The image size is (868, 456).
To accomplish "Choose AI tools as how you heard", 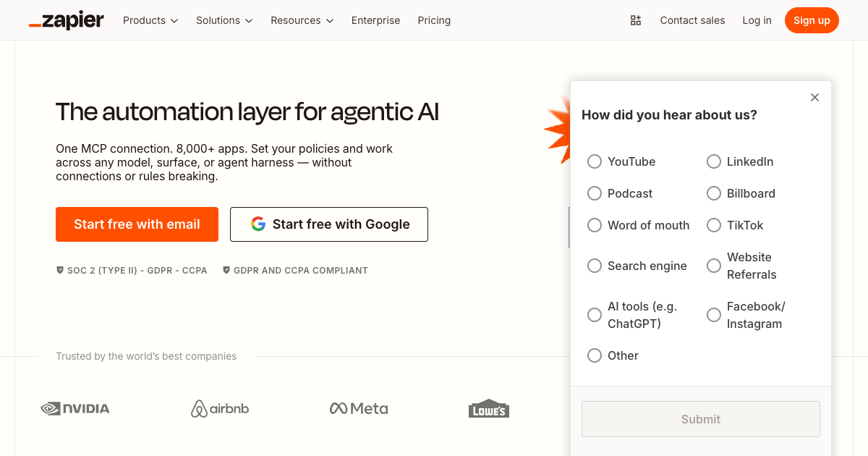I will tap(595, 315).
